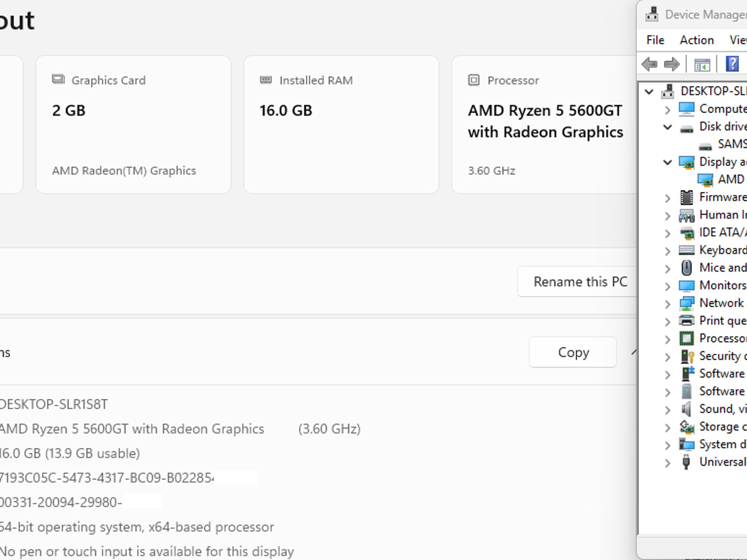747x560 pixels.
Task: Click the Network adapters icon
Action: pyautogui.click(x=686, y=303)
